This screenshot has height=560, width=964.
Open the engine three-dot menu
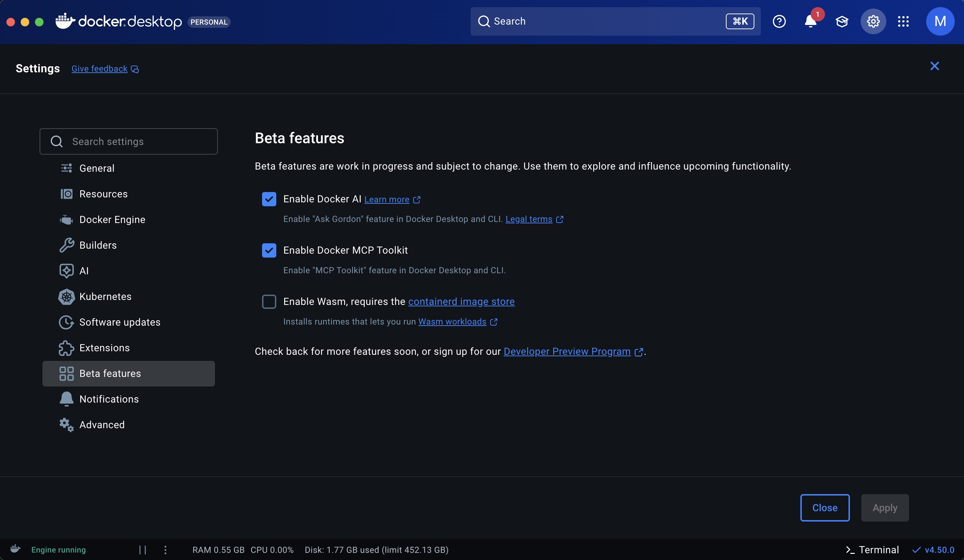coord(165,550)
